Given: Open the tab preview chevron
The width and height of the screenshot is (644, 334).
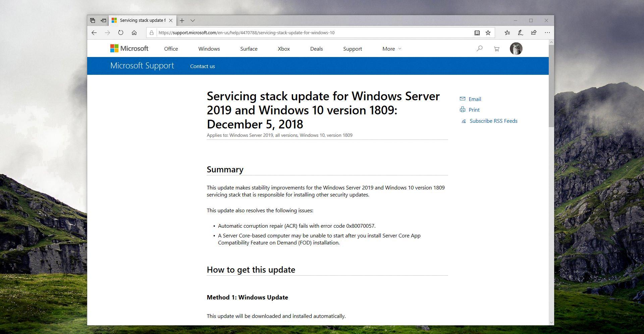Looking at the screenshot, I should pyautogui.click(x=193, y=20).
